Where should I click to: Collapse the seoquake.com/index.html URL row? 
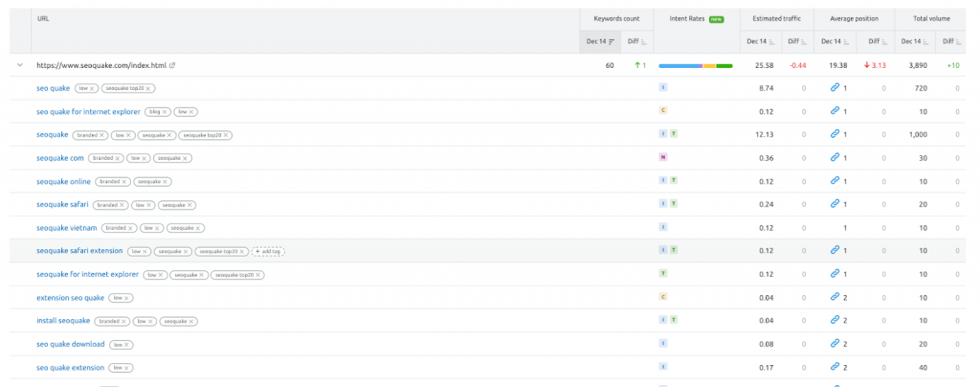tap(19, 65)
